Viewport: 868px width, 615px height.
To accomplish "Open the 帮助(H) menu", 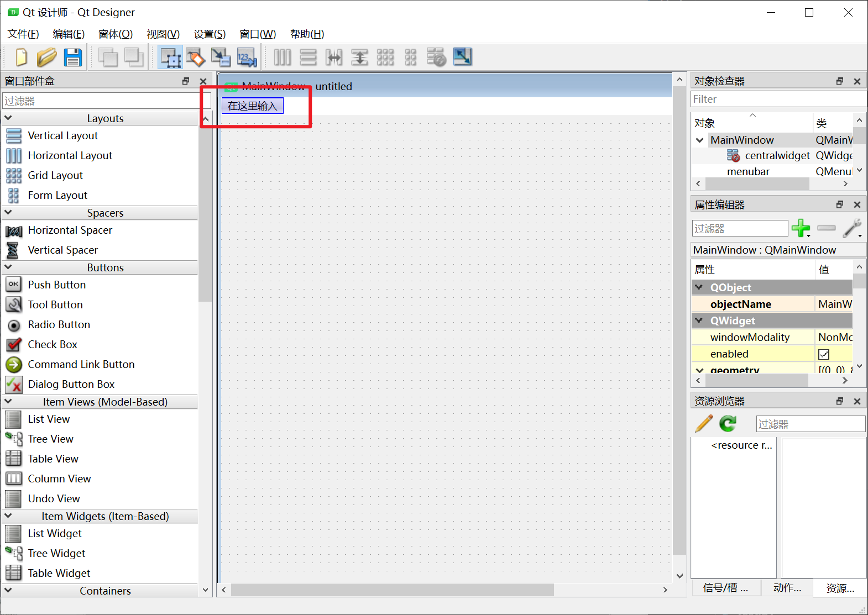I will [307, 34].
